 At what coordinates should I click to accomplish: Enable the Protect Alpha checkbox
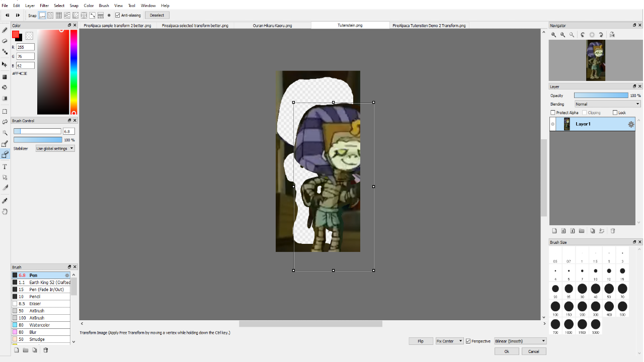(x=553, y=113)
